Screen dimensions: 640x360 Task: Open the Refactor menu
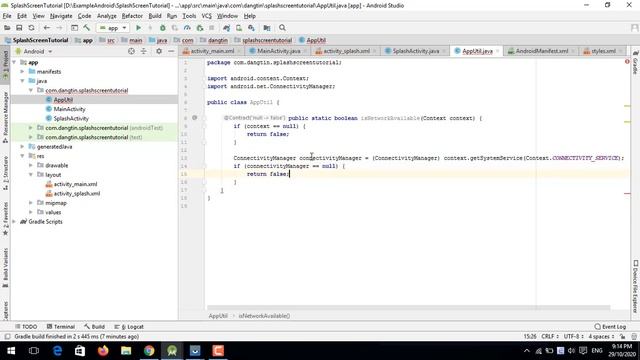tap(132, 16)
